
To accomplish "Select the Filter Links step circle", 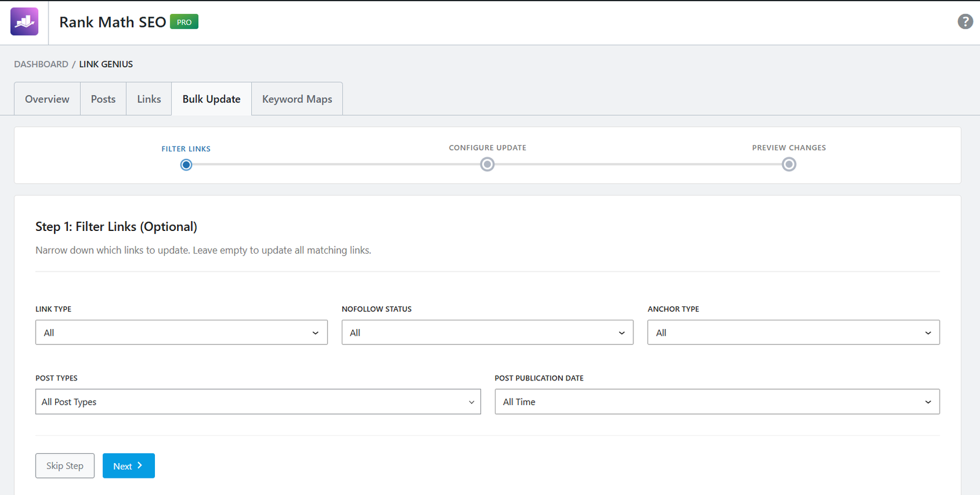I will coord(186,165).
